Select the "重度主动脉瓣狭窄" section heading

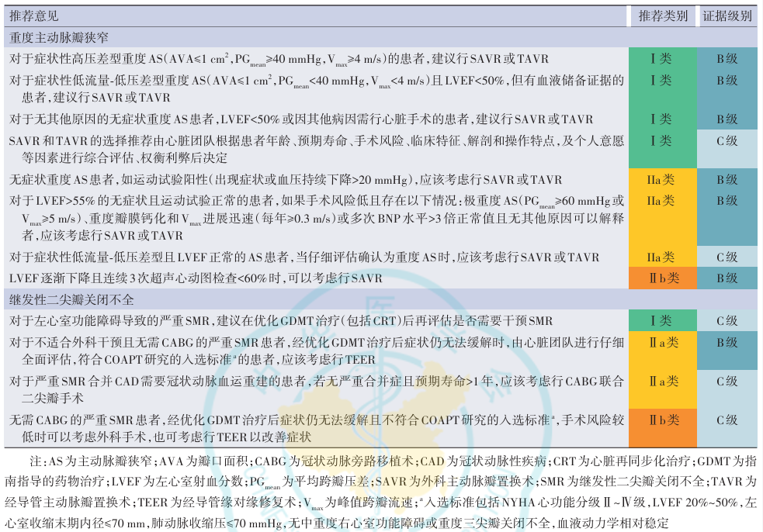click(59, 36)
